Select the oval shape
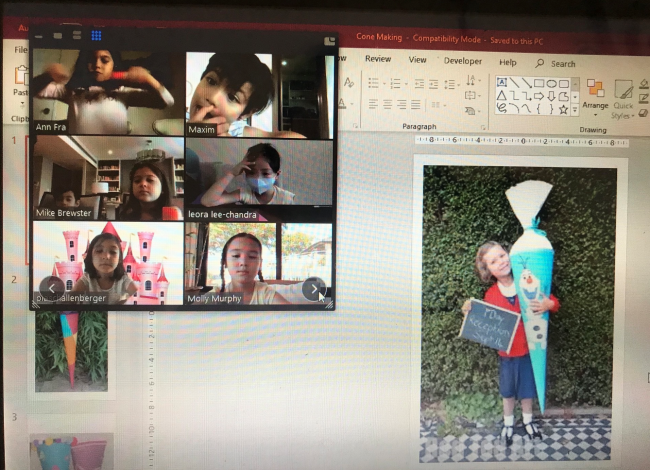 coord(551,84)
